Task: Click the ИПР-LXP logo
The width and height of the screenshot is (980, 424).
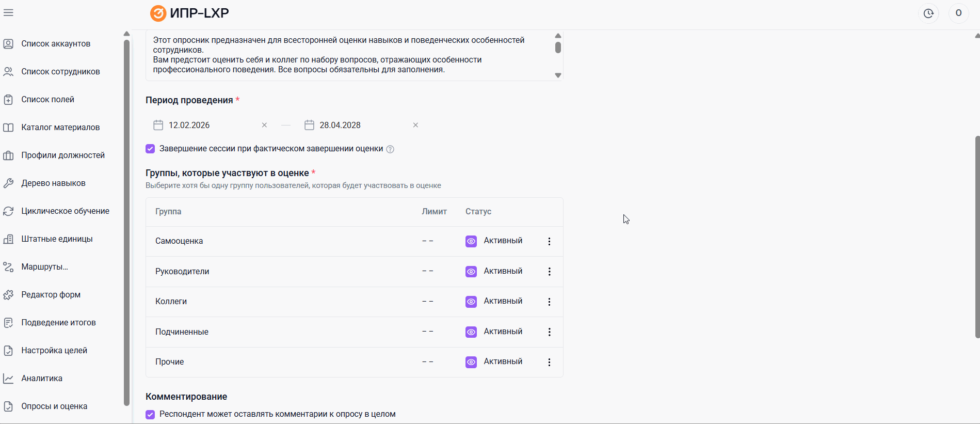Action: [x=189, y=13]
